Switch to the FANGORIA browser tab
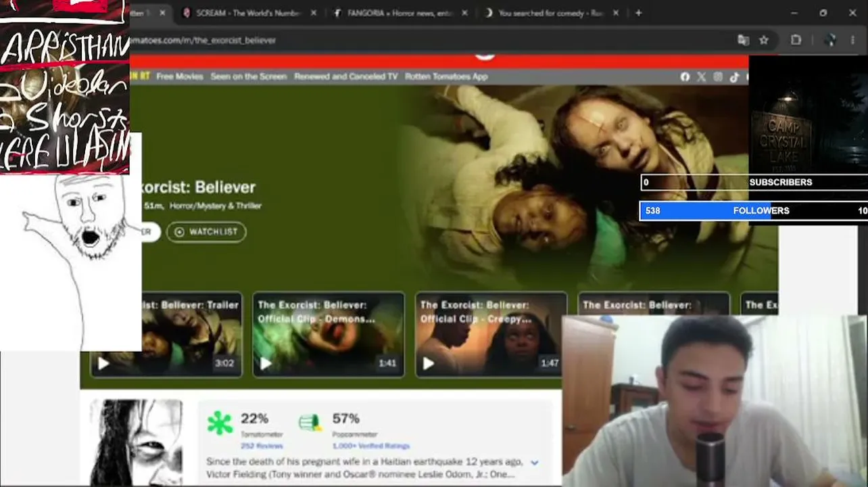868x487 pixels. click(399, 13)
